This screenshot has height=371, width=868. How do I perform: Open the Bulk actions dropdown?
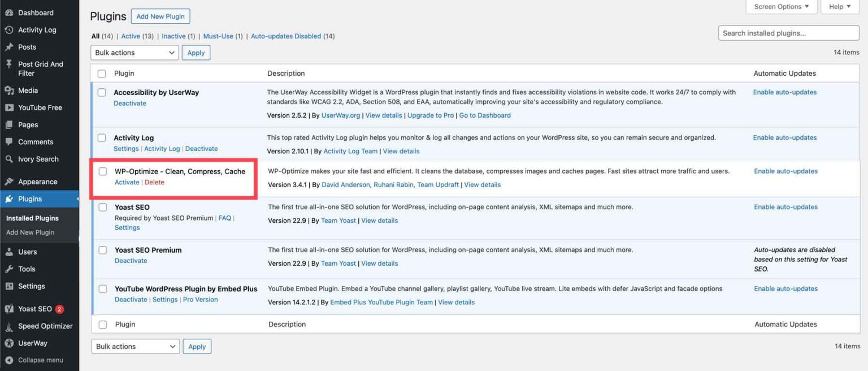click(x=134, y=52)
